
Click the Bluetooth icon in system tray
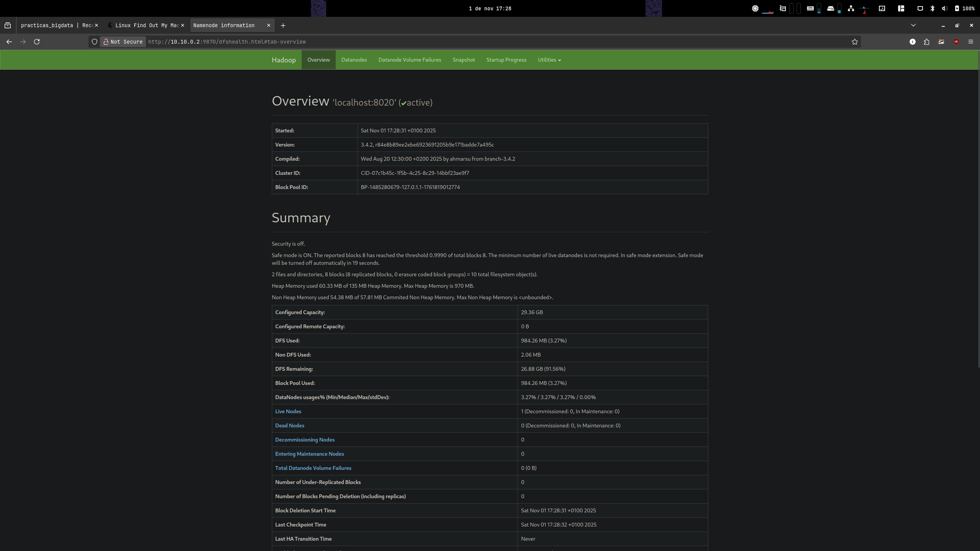(933, 8)
